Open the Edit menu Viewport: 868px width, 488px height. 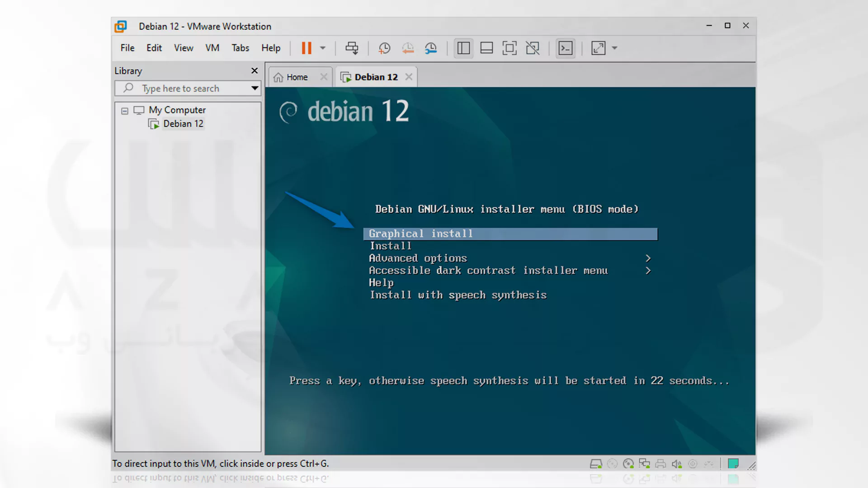(x=154, y=48)
